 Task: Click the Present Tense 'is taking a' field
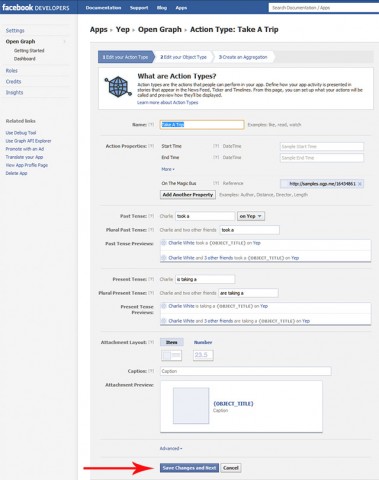coord(205,279)
